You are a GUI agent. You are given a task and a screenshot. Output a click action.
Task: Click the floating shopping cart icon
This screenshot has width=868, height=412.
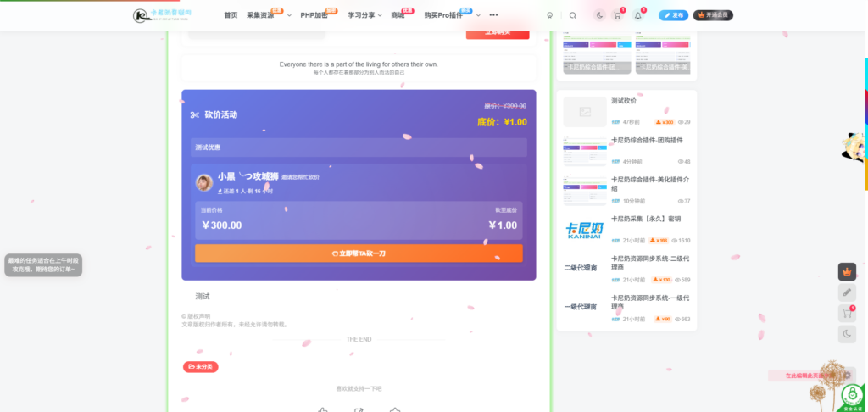pos(847,314)
